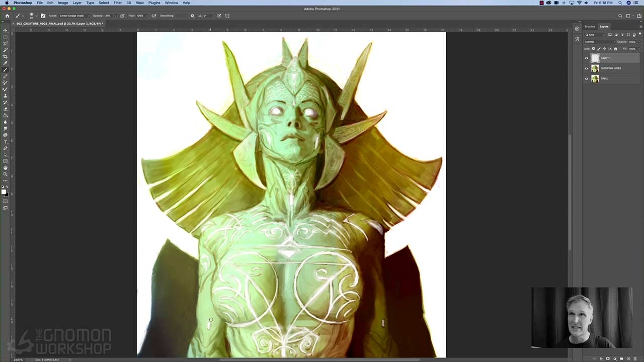Hide the FINAL layer
Screen dimensions: 644x362
pos(586,79)
